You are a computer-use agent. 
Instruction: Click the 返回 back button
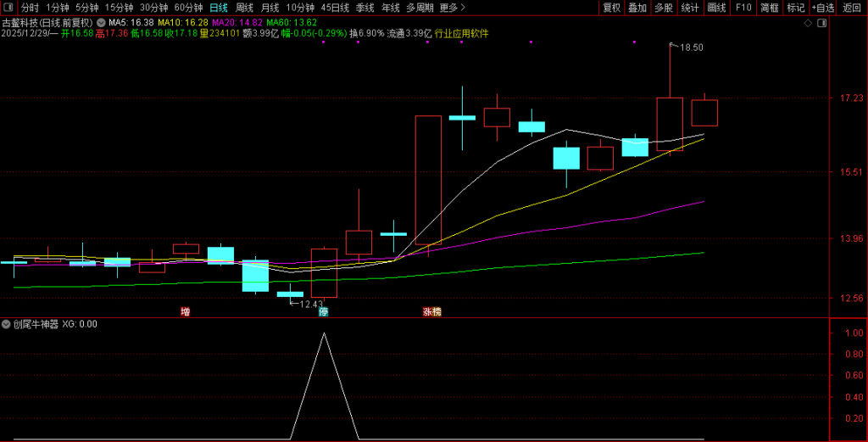[851, 8]
